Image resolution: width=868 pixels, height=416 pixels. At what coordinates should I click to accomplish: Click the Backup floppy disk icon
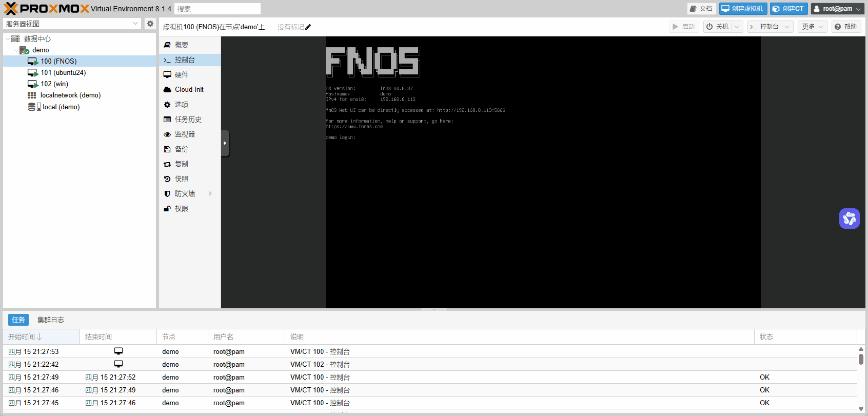167,149
